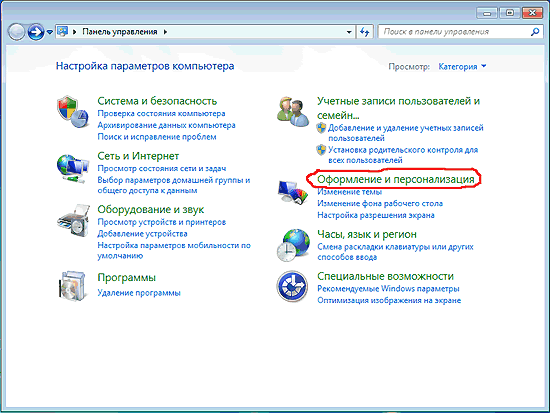Open the Programs disc box icon

tap(72, 286)
